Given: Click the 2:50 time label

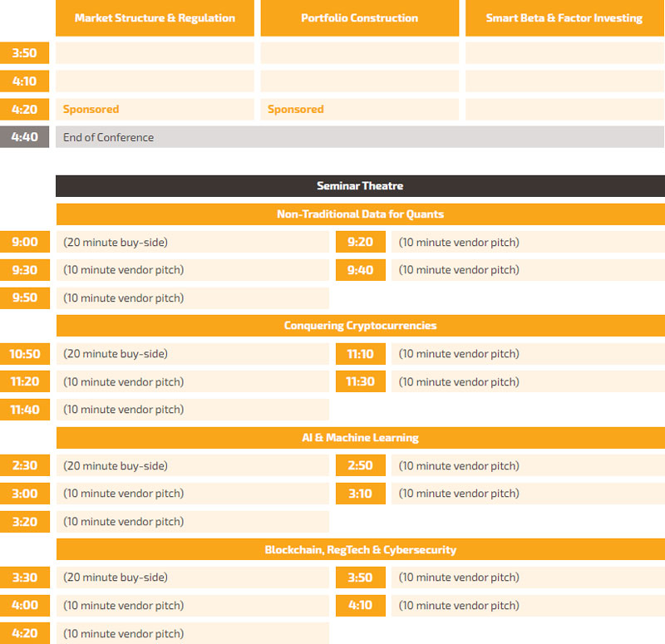Looking at the screenshot, I should pos(361,465).
